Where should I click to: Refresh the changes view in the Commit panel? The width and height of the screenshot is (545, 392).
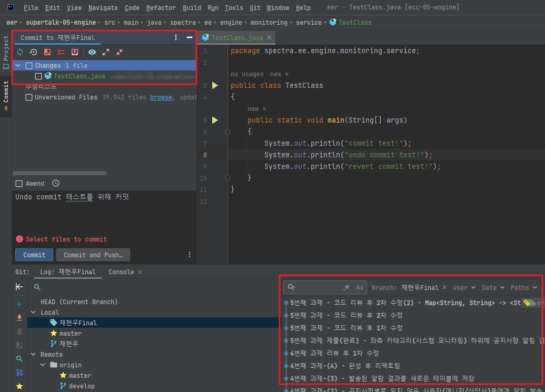coord(20,52)
